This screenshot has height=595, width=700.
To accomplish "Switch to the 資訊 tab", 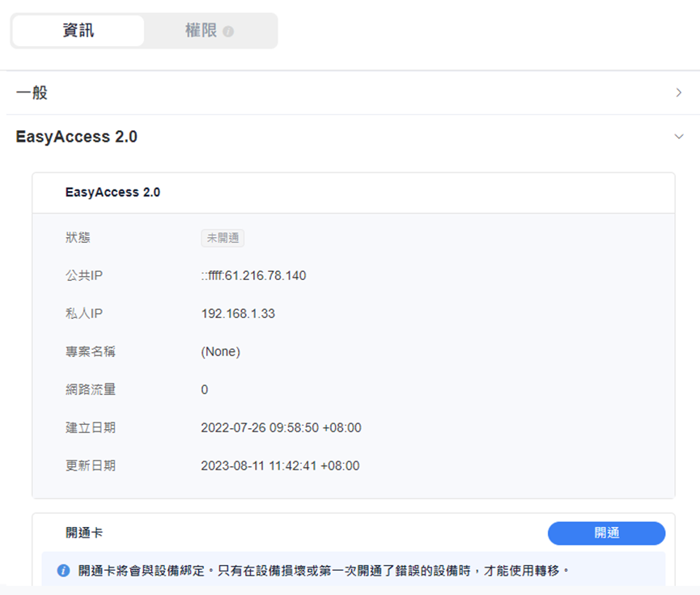I will click(78, 31).
